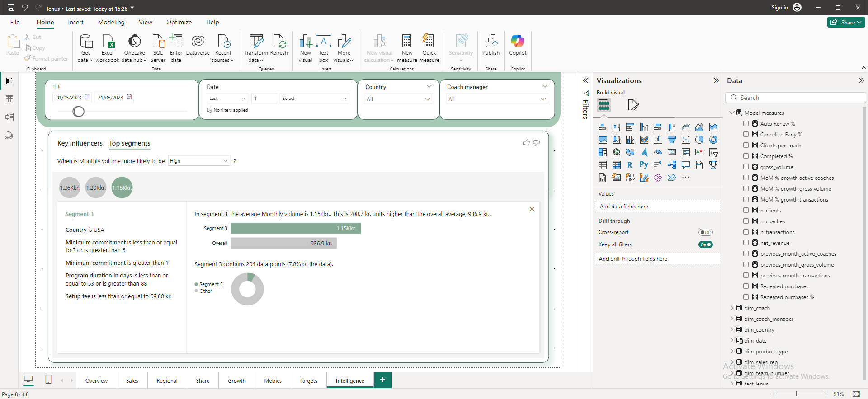Pick the Line chart visual icon
Image resolution: width=868 pixels, height=399 pixels.
[686, 127]
